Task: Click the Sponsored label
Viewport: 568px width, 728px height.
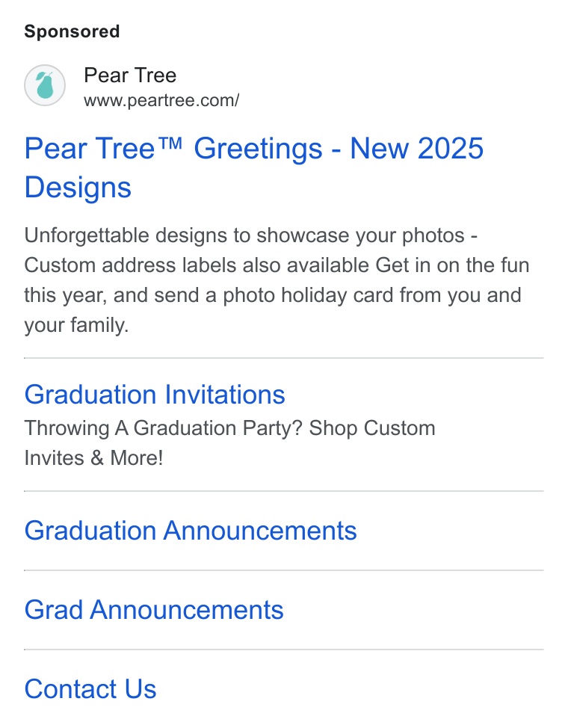Action: [72, 31]
